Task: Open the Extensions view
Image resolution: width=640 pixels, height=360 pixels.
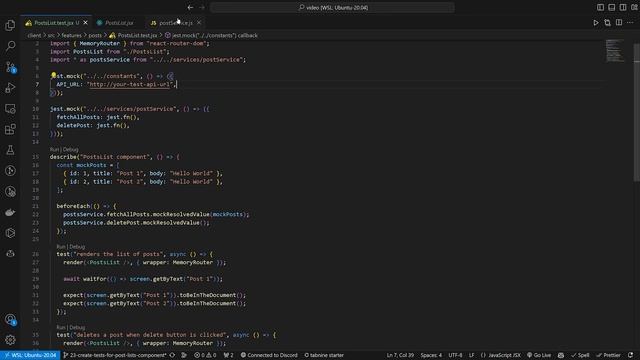Action: [x=10, y=129]
